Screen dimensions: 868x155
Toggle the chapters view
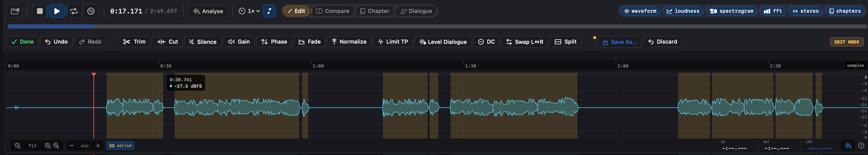pyautogui.click(x=845, y=11)
